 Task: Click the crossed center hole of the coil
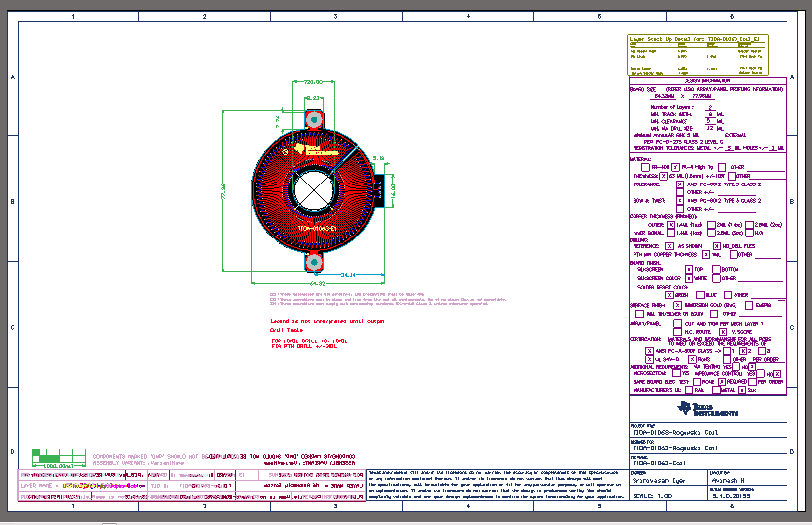pyautogui.click(x=313, y=190)
